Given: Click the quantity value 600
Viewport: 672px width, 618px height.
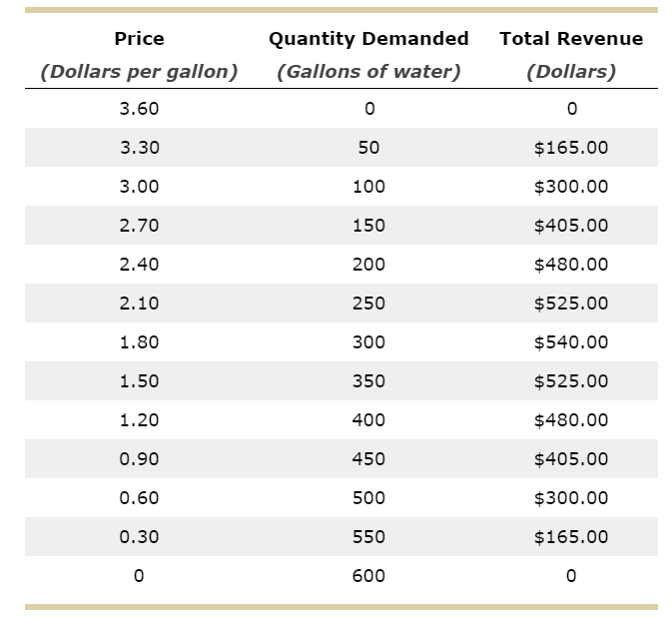Looking at the screenshot, I should click(368, 576).
